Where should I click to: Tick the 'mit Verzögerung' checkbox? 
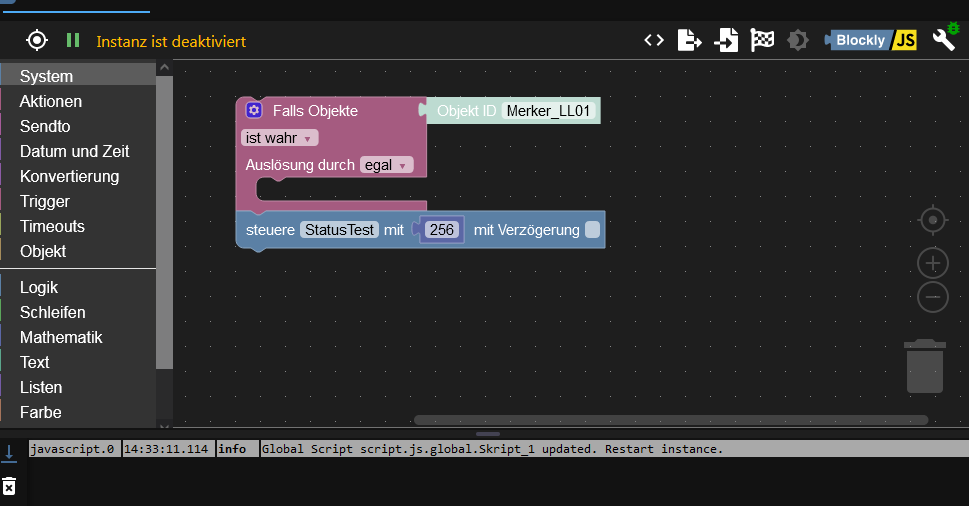click(x=592, y=230)
